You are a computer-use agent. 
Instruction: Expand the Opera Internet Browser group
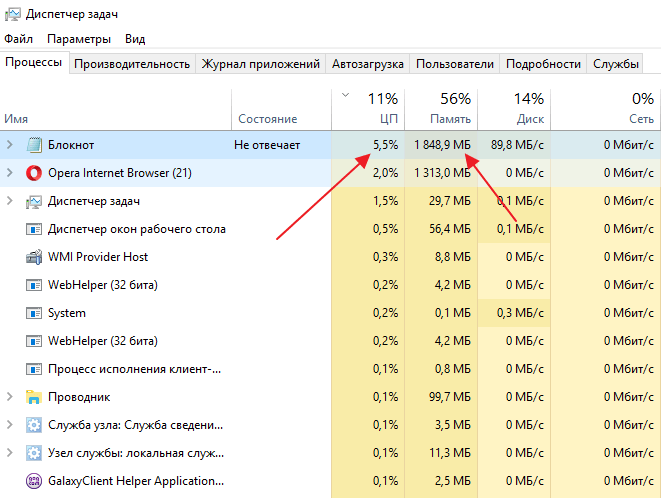click(x=10, y=173)
